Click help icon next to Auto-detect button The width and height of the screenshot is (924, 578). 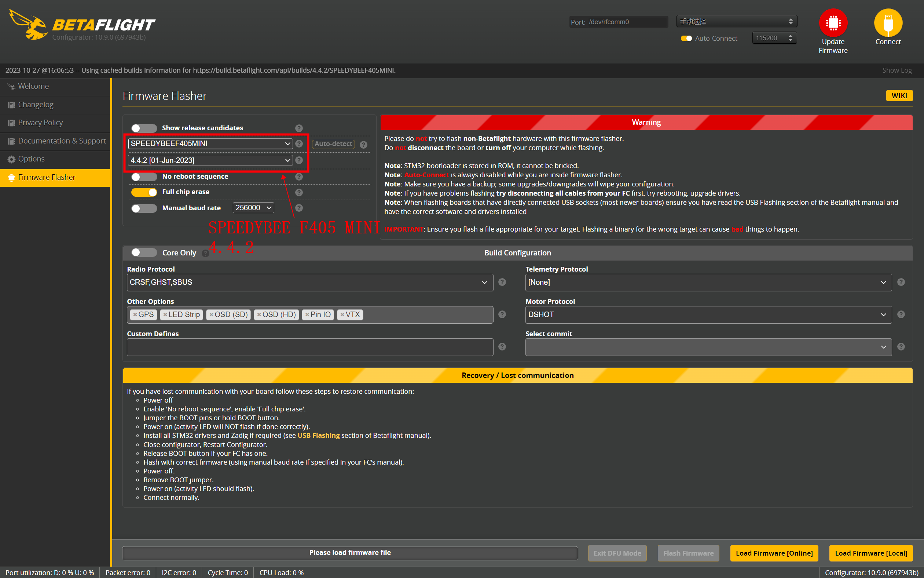click(363, 145)
